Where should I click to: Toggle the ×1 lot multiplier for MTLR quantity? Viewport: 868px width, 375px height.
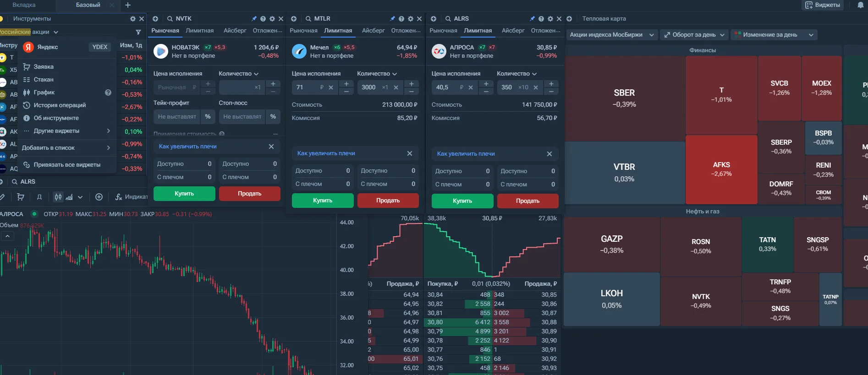point(385,87)
